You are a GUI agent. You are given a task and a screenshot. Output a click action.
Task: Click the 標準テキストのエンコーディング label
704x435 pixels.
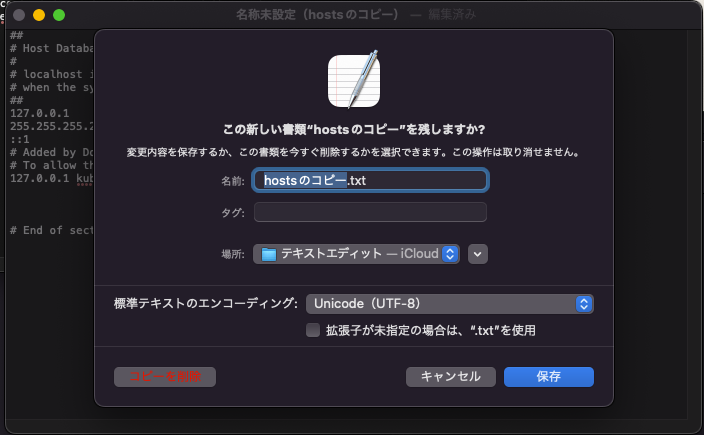click(x=206, y=304)
